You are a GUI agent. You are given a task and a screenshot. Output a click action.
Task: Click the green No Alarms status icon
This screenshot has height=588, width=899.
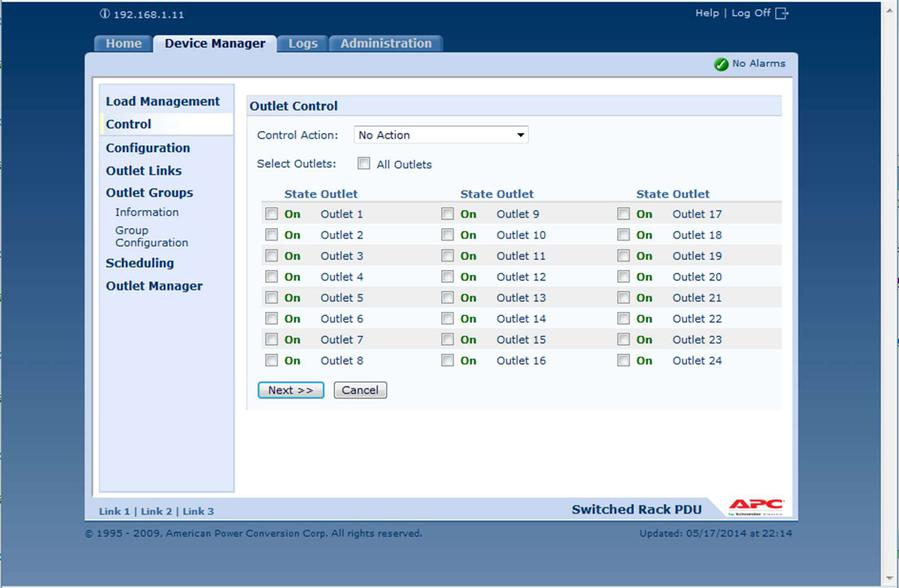click(x=721, y=64)
